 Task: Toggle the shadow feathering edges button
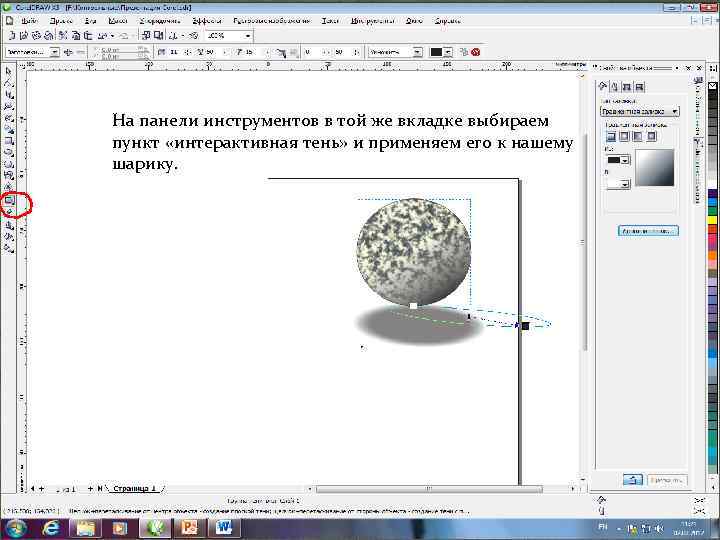click(x=293, y=52)
